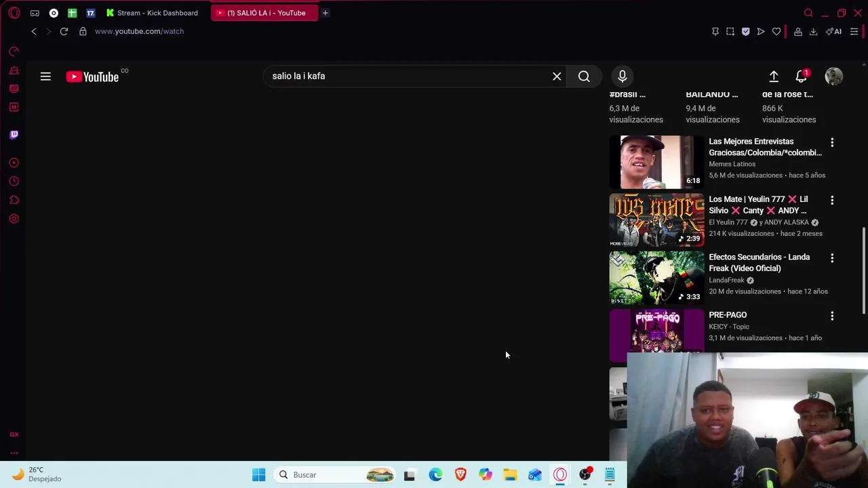868x488 pixels.
Task: Open Efectos Secundarios - Landa Freak title
Action: [x=759, y=263]
